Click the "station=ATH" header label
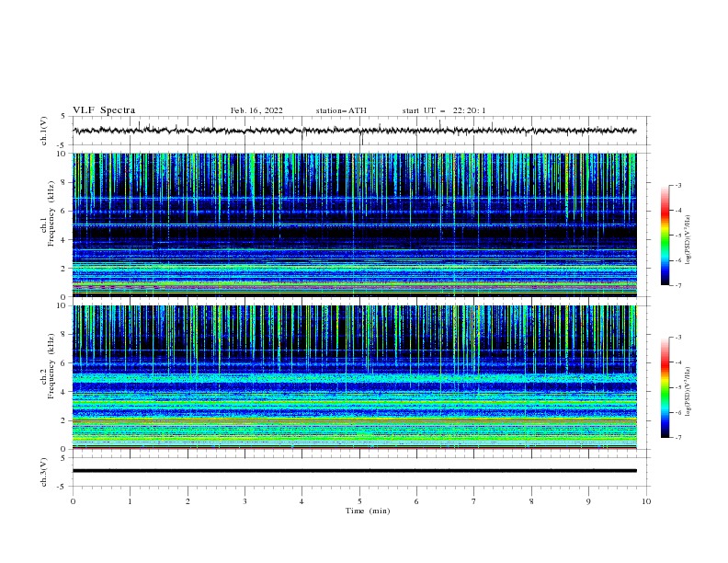This screenshot has height=563, width=728. [x=341, y=110]
